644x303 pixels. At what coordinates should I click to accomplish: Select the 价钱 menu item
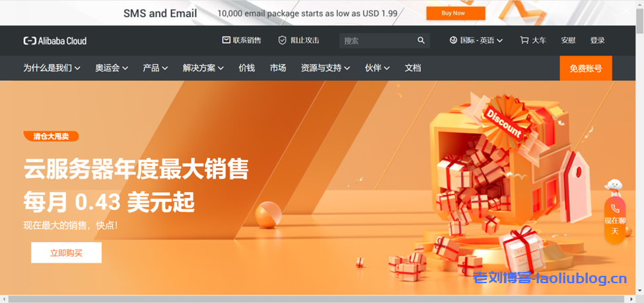pyautogui.click(x=246, y=68)
